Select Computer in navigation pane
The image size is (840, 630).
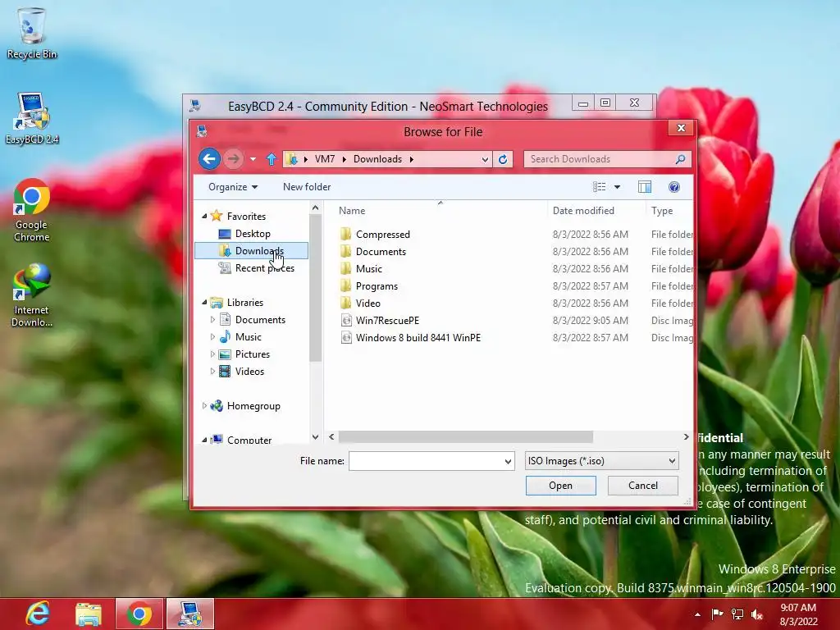pyautogui.click(x=249, y=440)
